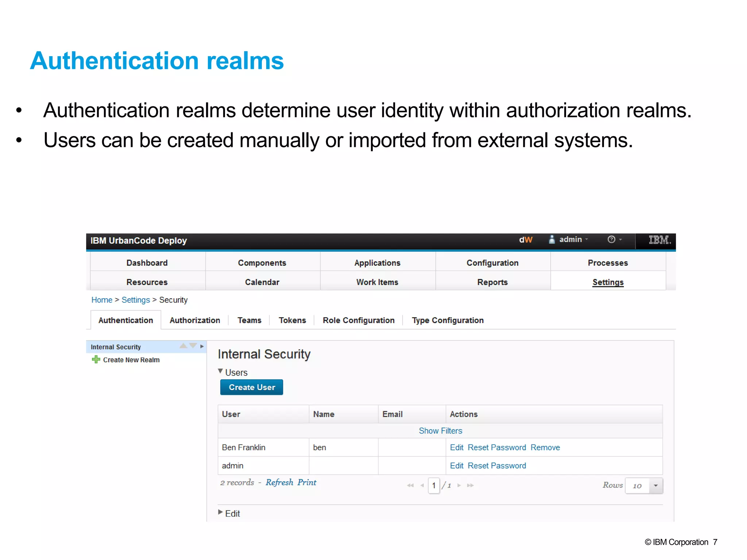
Task: Click the Home breadcrumb link
Action: click(102, 300)
